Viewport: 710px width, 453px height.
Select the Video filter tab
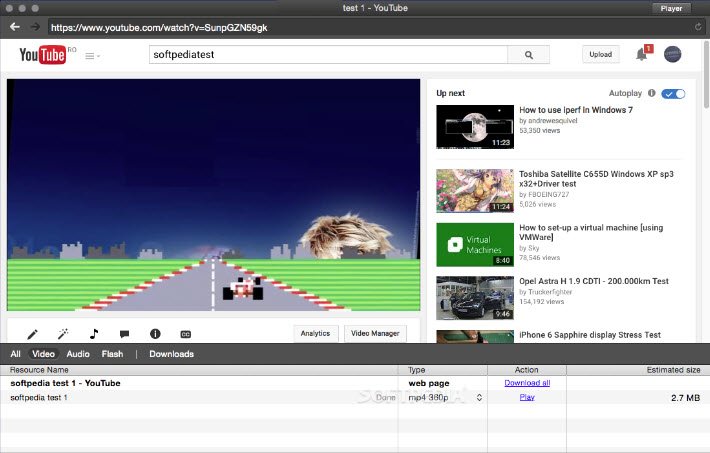43,354
